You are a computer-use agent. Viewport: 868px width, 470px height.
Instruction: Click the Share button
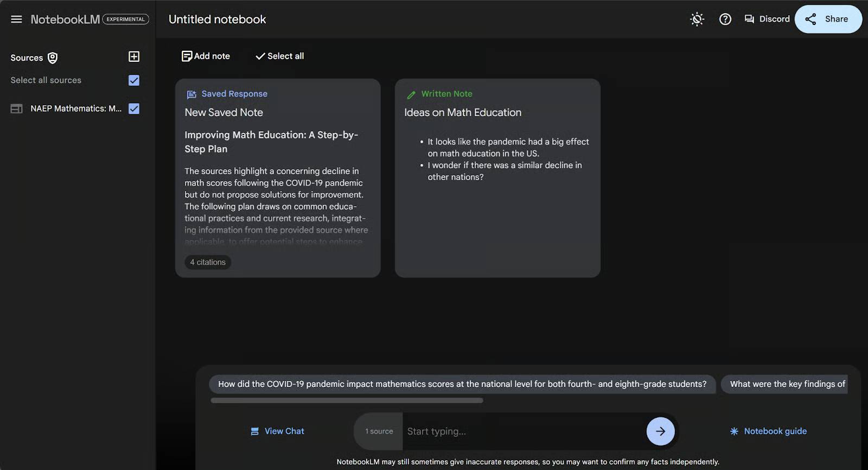click(x=828, y=20)
